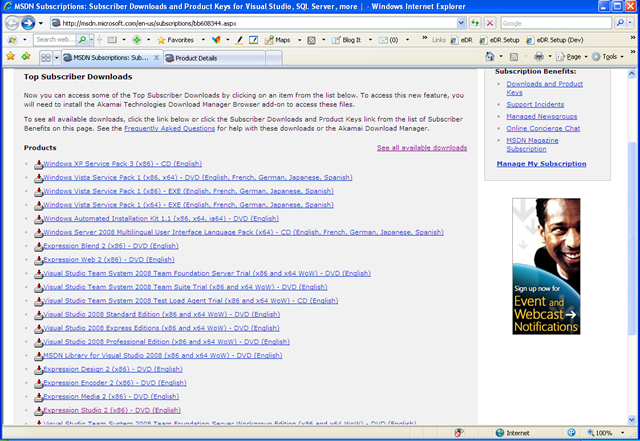Add to Favorites with the star-plus icon
640x441 pixels.
click(x=26, y=56)
